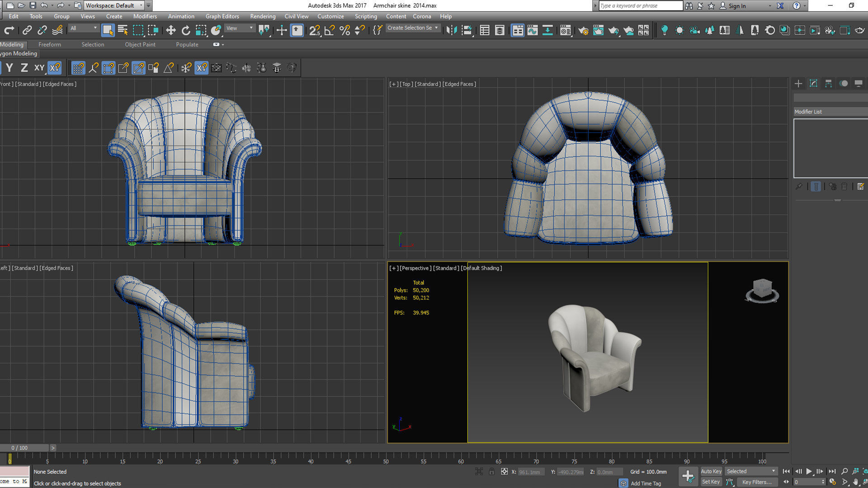Open Render Setup teapot icon
This screenshot has width=868, height=488.
pos(583,30)
